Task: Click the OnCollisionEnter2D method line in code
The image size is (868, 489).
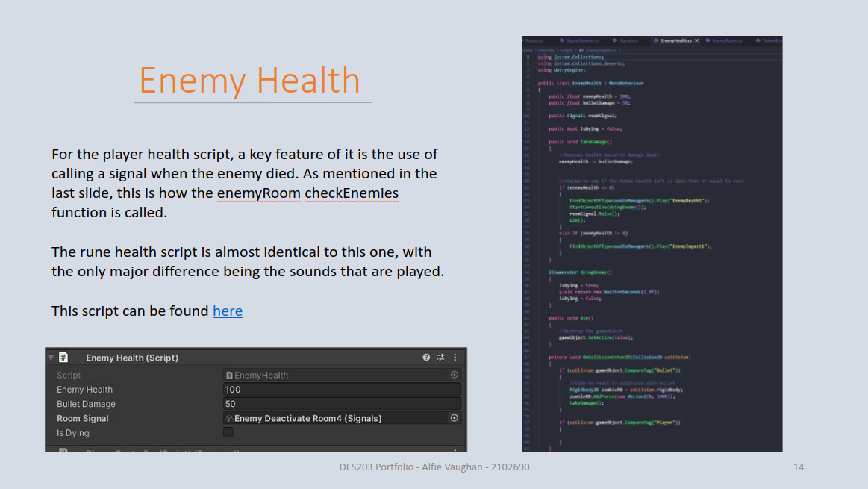Action: [619, 357]
